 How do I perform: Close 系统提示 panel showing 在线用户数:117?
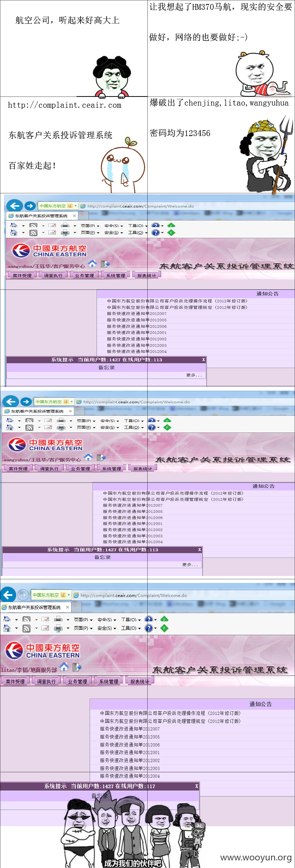(197, 786)
